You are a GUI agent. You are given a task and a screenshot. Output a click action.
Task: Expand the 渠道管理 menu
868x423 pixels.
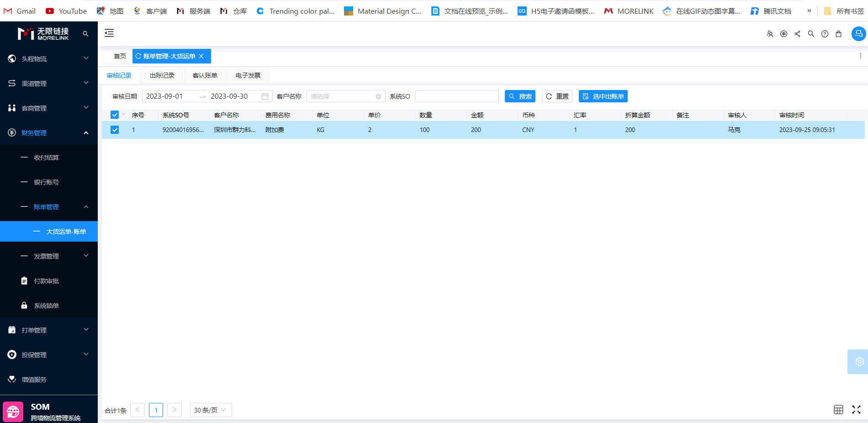pyautogui.click(x=49, y=83)
